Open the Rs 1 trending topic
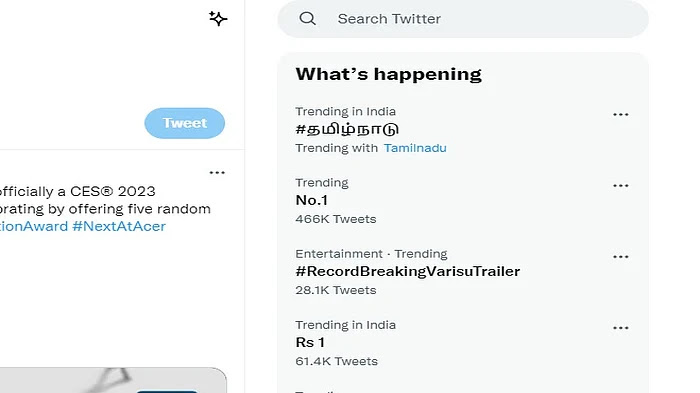This screenshot has width=700, height=393. click(310, 342)
